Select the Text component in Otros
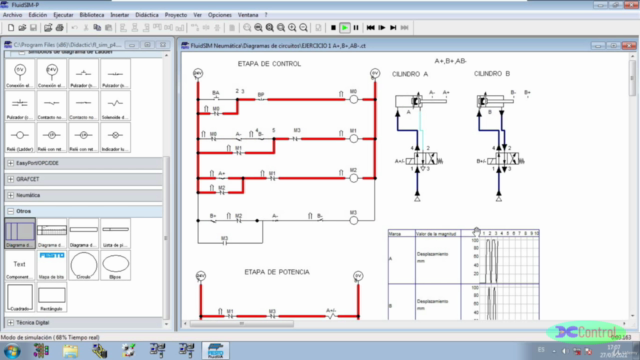This screenshot has width=640, height=360. coord(20,265)
